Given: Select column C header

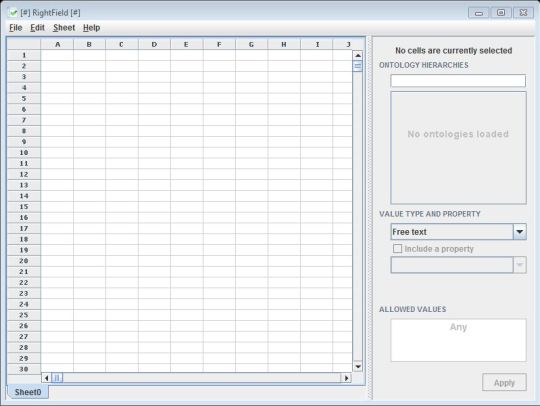Looking at the screenshot, I should pyautogui.click(x=122, y=44).
